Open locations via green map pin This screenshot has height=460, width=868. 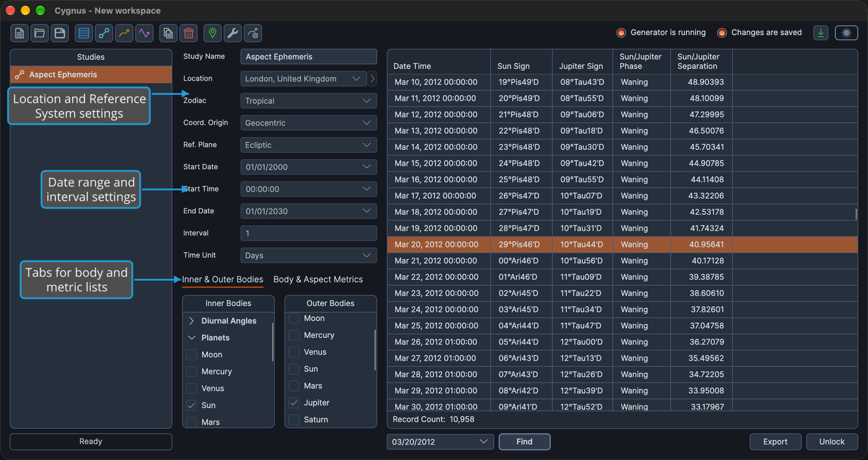[x=213, y=33]
